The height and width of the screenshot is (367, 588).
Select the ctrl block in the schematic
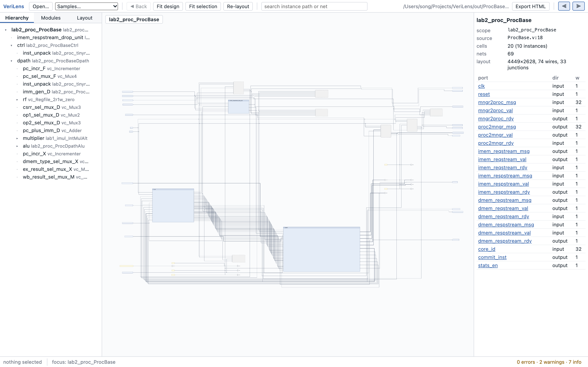[x=173, y=205]
